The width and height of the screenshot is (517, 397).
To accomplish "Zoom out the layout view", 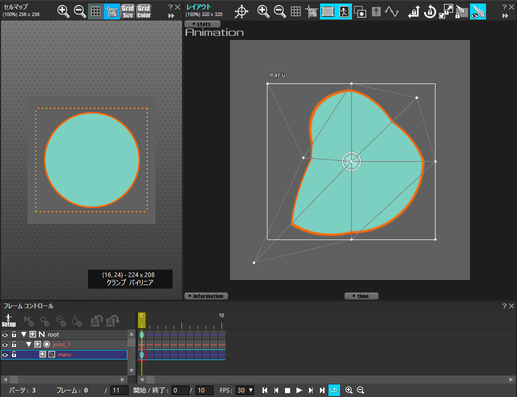I will [x=279, y=12].
